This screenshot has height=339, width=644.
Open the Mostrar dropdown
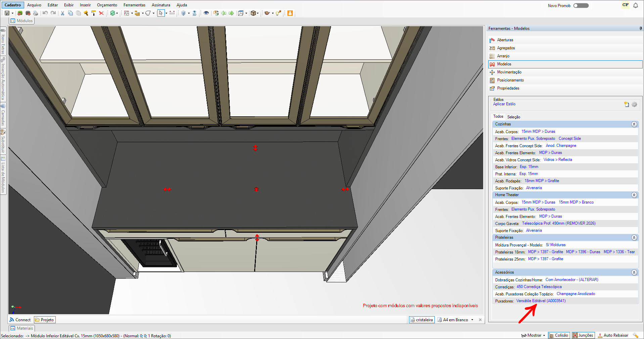pyautogui.click(x=533, y=335)
